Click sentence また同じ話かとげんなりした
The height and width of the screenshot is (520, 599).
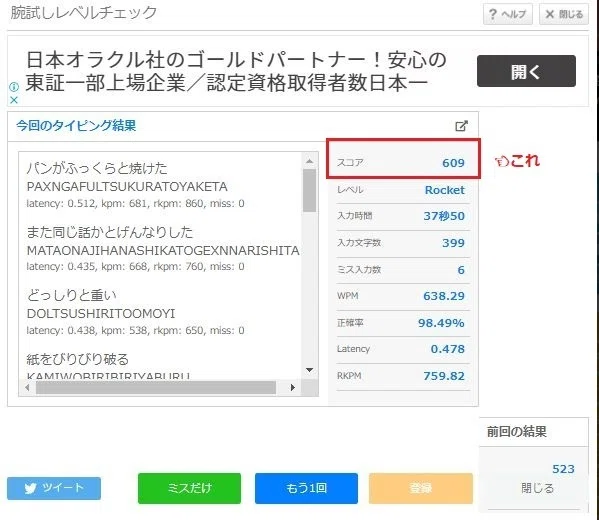[110, 232]
